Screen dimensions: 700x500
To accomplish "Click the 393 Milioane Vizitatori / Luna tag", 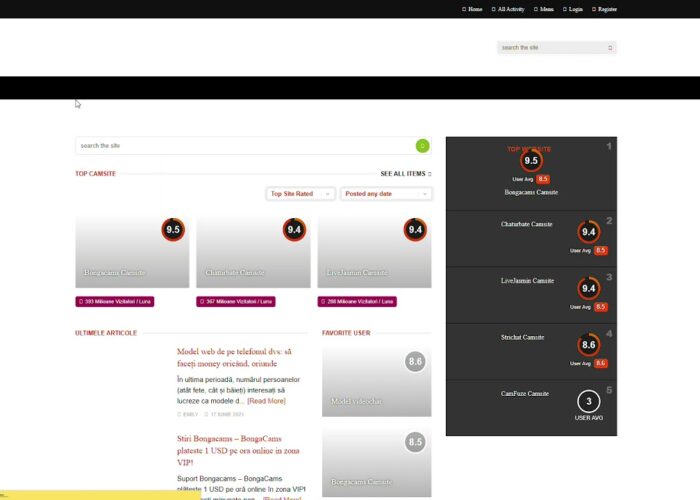I will click(x=115, y=302).
